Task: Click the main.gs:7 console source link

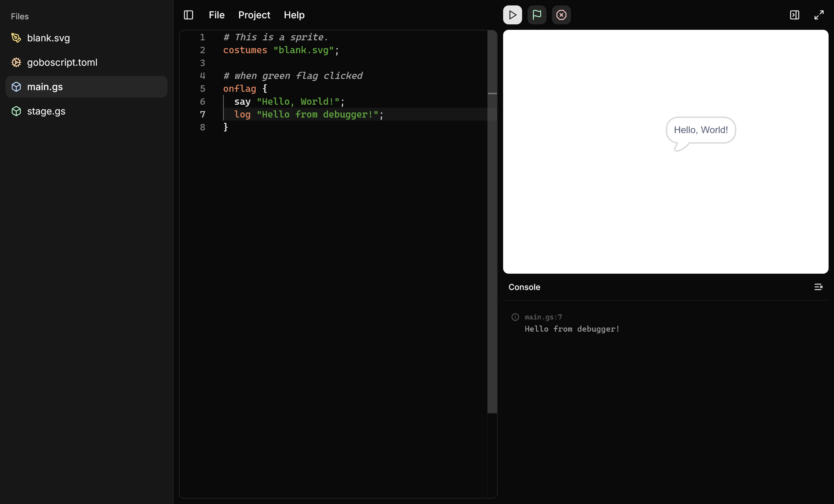Action: point(543,317)
